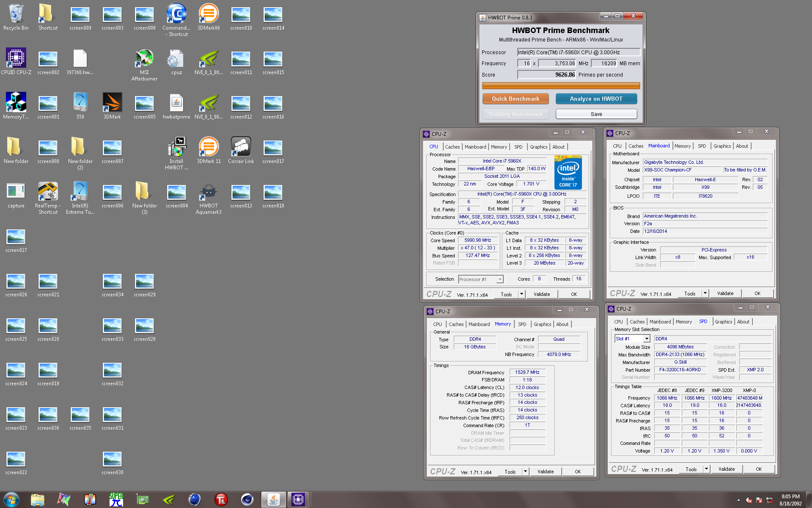Screen dimensions: 812x508
Task: Click the 9626.86 score field
Action: pos(546,75)
